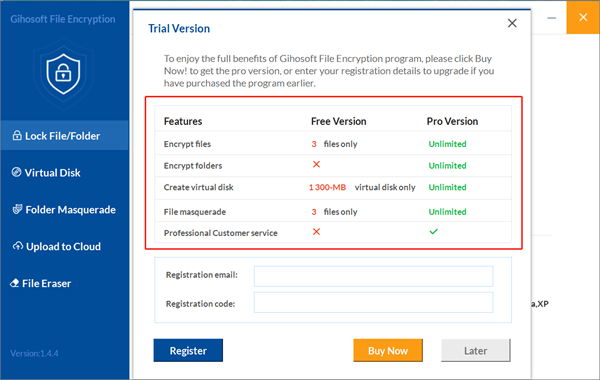Click the Trial Version heading

click(179, 28)
